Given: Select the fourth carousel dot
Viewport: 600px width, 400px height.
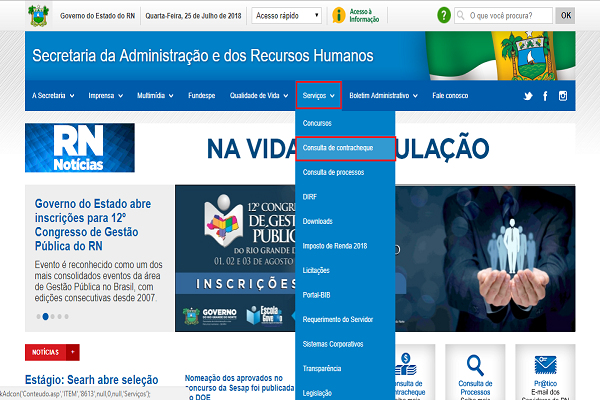Looking at the screenshot, I should click(x=60, y=317).
